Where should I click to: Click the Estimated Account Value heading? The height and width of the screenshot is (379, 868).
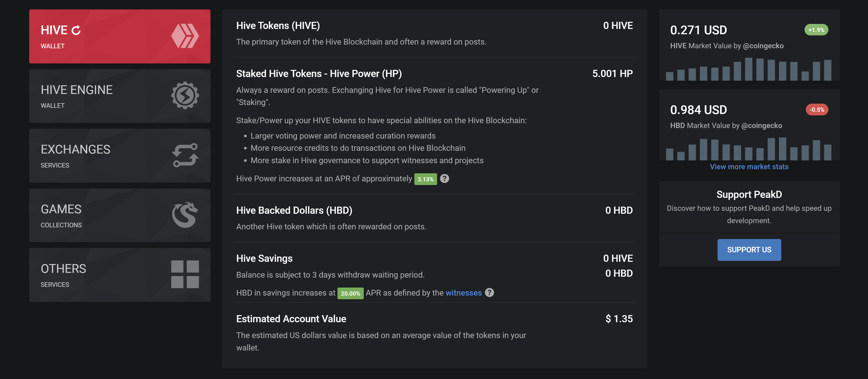pyautogui.click(x=291, y=319)
